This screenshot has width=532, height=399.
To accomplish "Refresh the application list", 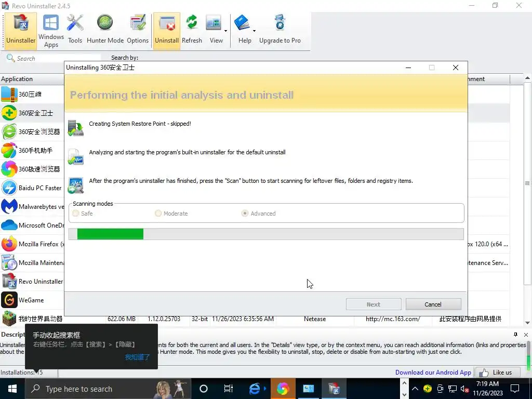I will click(x=192, y=31).
